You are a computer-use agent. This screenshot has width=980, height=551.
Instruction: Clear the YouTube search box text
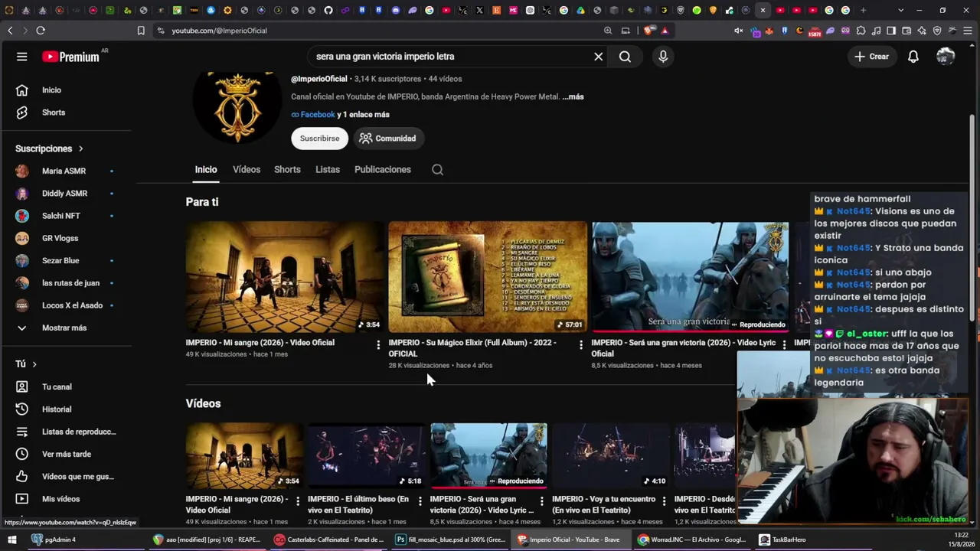click(x=599, y=57)
